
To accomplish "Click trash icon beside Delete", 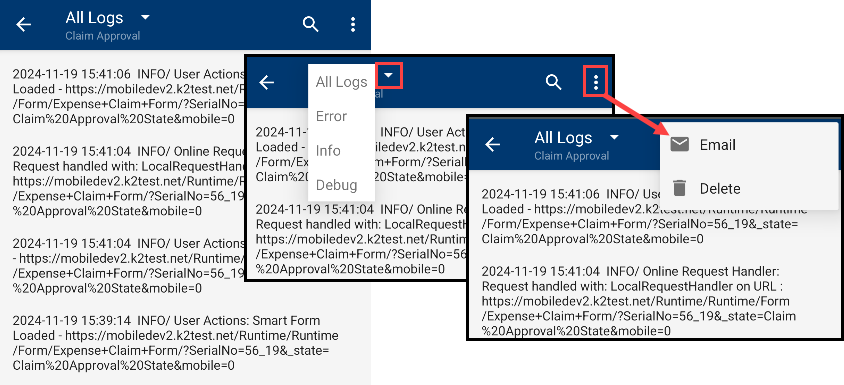I will (680, 188).
